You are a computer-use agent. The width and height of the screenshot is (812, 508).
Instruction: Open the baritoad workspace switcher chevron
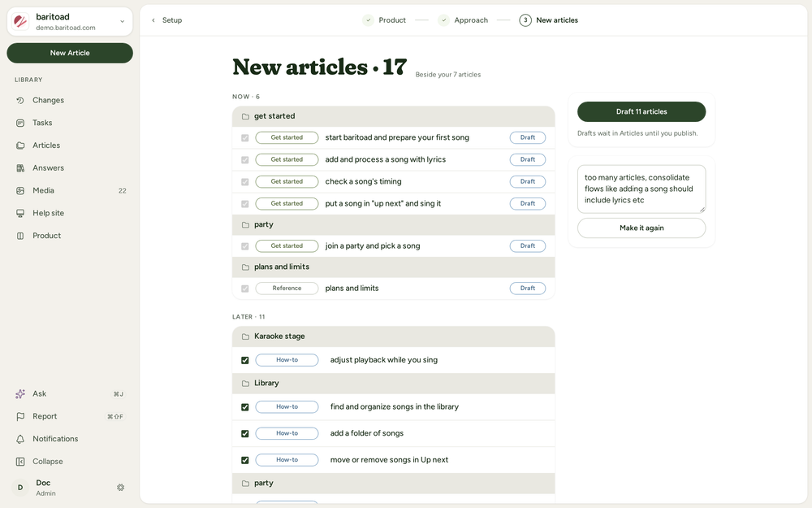pyautogui.click(x=123, y=21)
